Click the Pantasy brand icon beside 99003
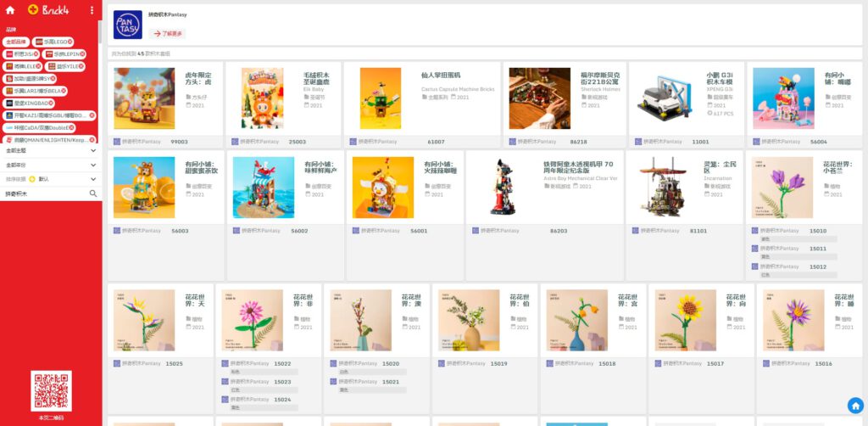868x426 pixels. (x=117, y=142)
